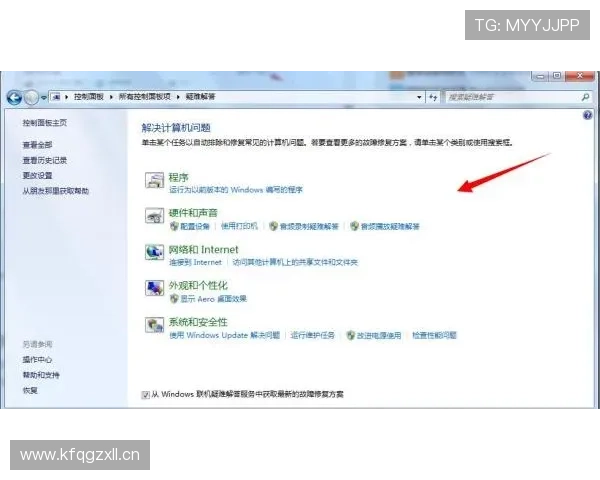The image size is (600, 480).
Task: Open 操作中心 under 另请参阅
Action: click(37, 359)
